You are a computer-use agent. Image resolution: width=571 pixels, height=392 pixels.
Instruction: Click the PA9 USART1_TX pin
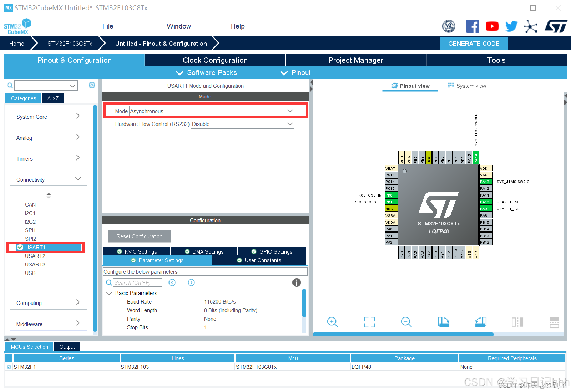pyautogui.click(x=486, y=209)
